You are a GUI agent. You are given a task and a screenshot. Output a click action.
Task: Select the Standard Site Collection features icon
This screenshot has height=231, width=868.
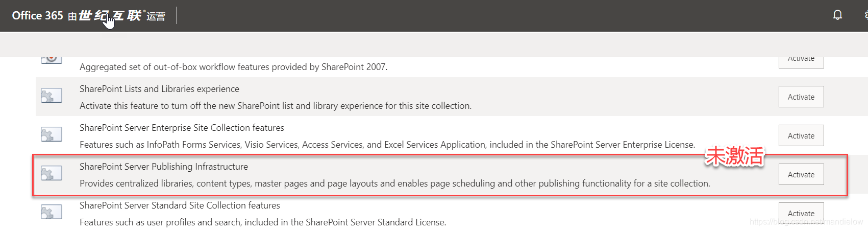[x=52, y=212]
